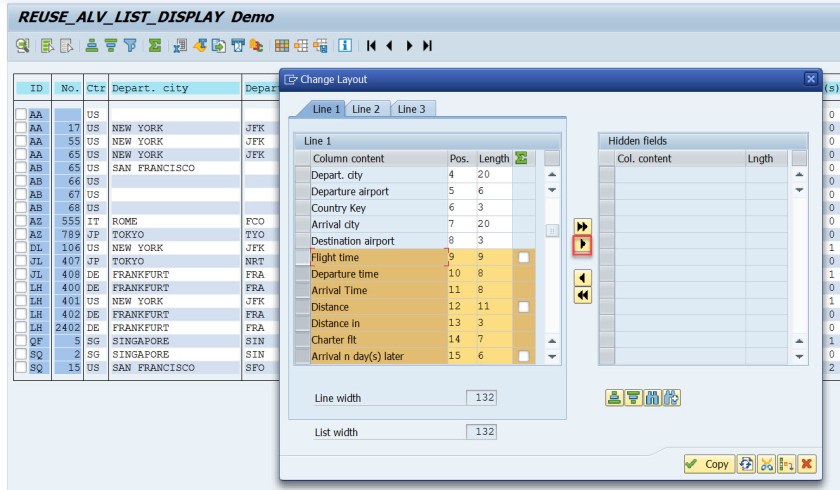Click the local file export icon
840x490 pixels.
219,46
